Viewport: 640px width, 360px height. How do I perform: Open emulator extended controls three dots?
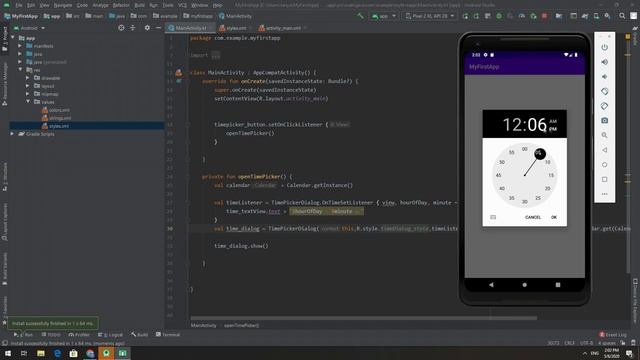pyautogui.click(x=604, y=194)
